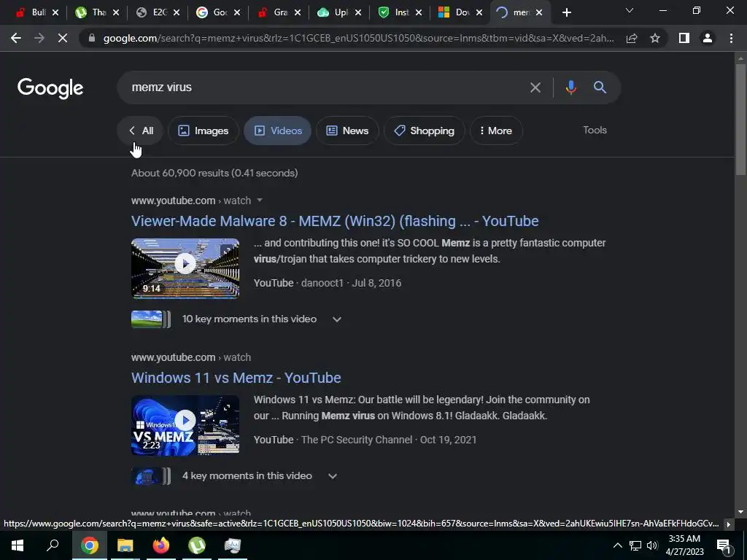
Task: Open uTorrent from the taskbar
Action: click(x=197, y=545)
